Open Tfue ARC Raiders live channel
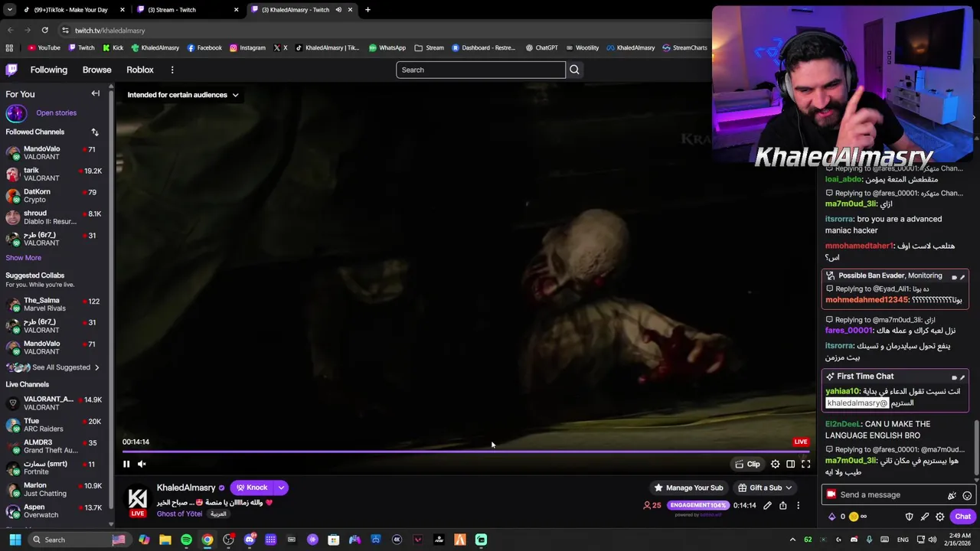This screenshot has height=551, width=980. (55, 425)
